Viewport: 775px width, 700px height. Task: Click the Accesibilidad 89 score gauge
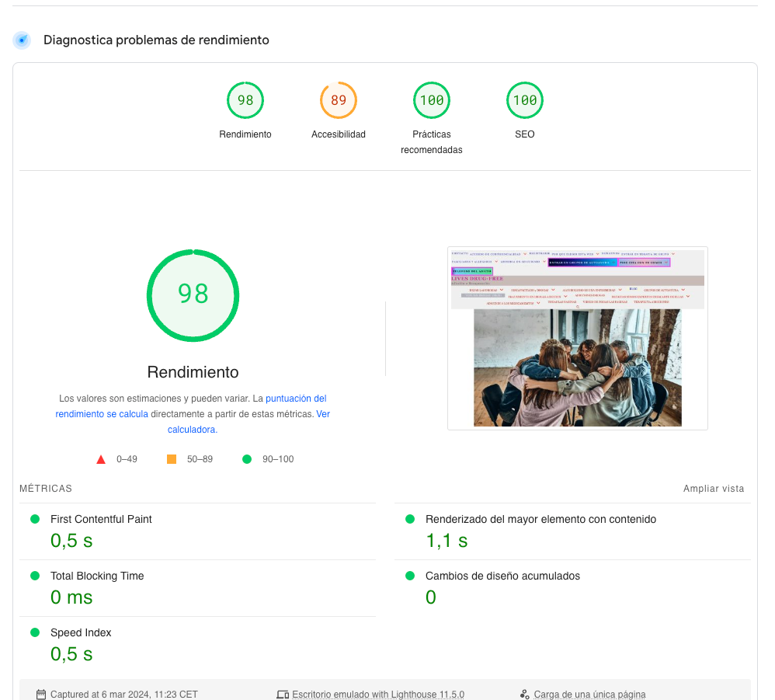339,100
